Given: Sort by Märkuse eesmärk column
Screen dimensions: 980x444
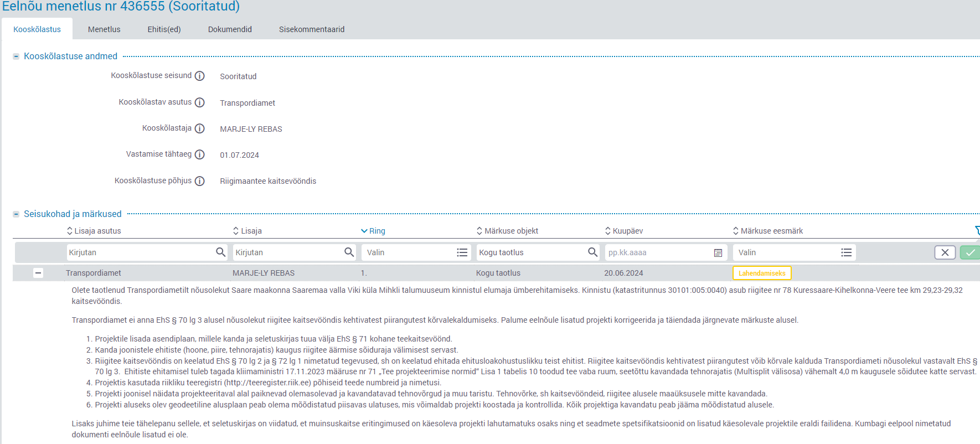Looking at the screenshot, I should click(x=768, y=231).
